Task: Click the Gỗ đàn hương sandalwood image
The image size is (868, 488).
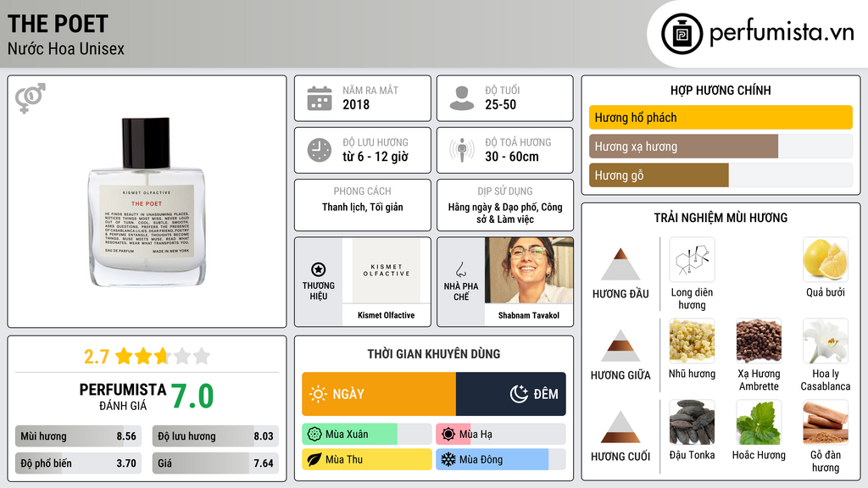Action: click(826, 422)
